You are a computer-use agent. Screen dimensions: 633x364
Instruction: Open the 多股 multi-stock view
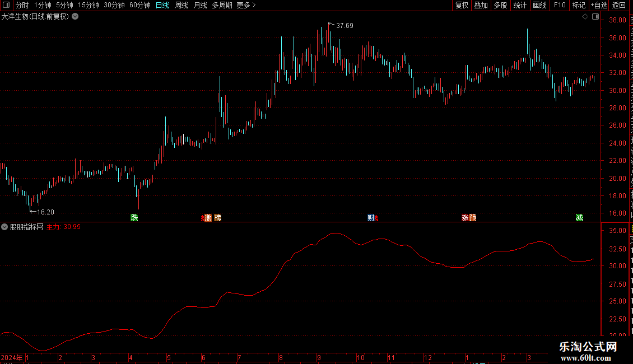coord(501,5)
